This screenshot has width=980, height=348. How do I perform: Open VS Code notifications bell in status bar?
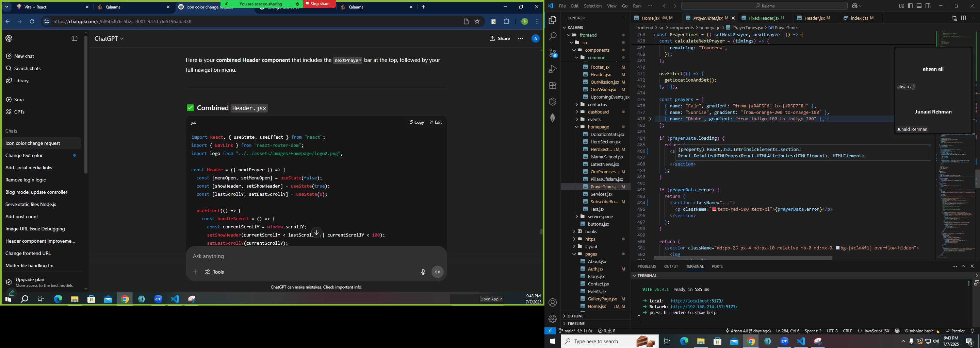pos(973,331)
